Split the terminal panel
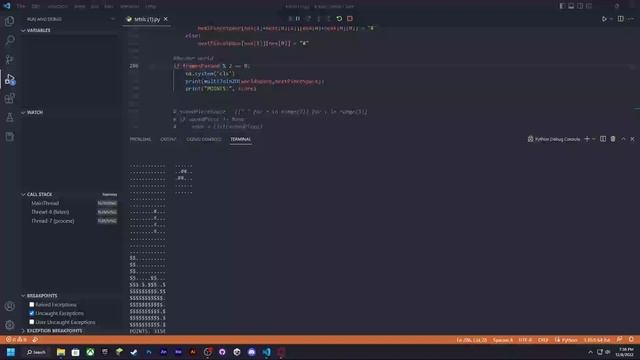 tap(603, 139)
